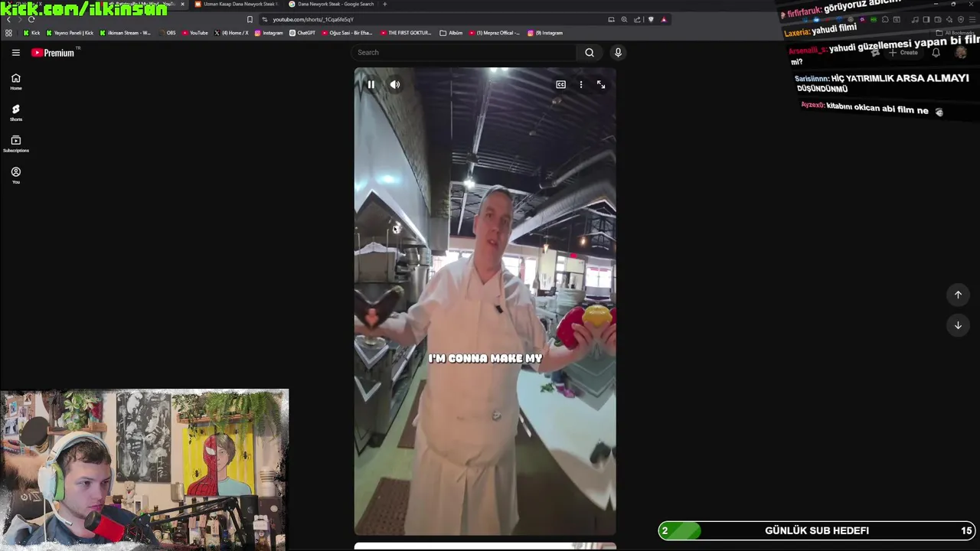980x551 pixels.
Task: Open the Yayıncı Paneli | Kick bookmark
Action: click(x=70, y=33)
